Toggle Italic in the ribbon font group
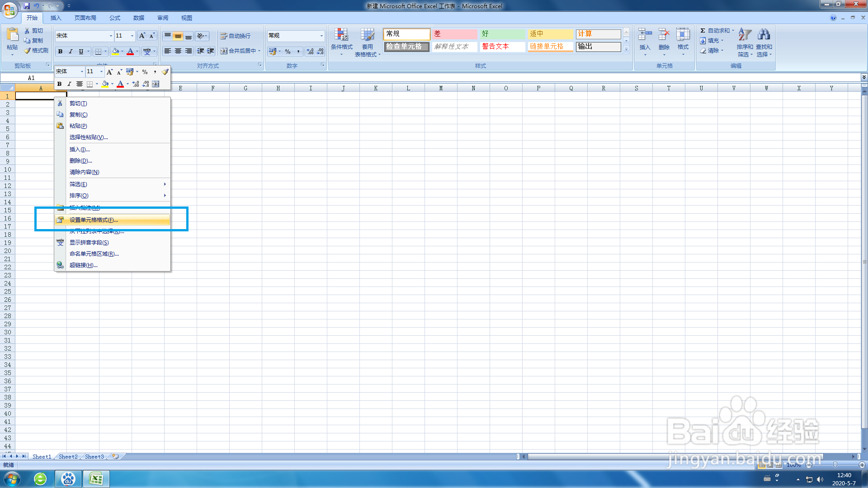Screen dimensions: 868x488 (71, 52)
